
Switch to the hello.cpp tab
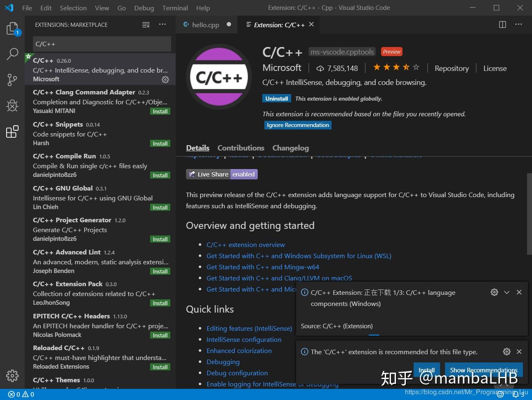tap(205, 25)
